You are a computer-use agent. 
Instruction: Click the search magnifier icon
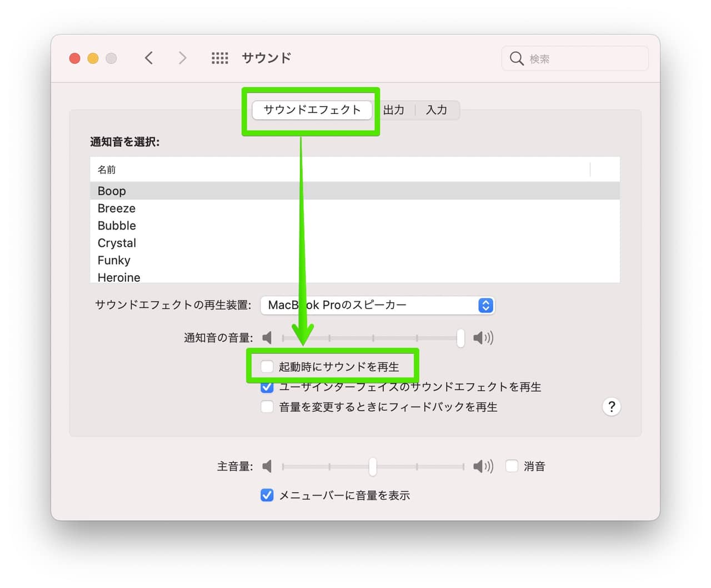[517, 58]
